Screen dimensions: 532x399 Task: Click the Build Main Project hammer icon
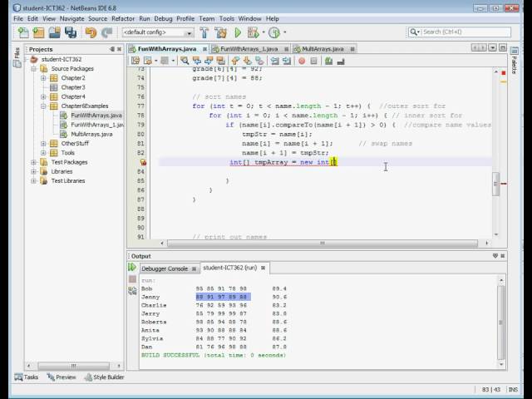(x=204, y=32)
